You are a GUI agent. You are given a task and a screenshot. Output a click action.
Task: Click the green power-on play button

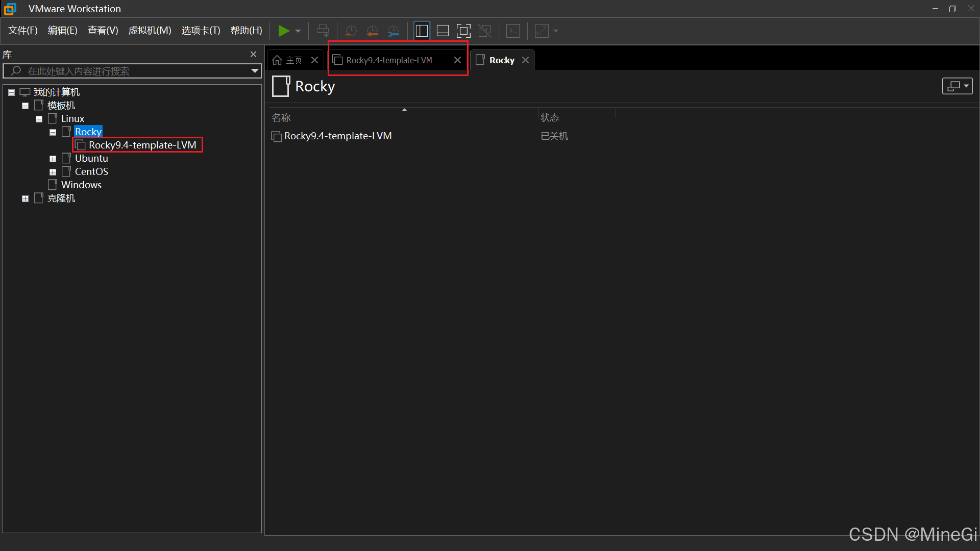point(283,31)
